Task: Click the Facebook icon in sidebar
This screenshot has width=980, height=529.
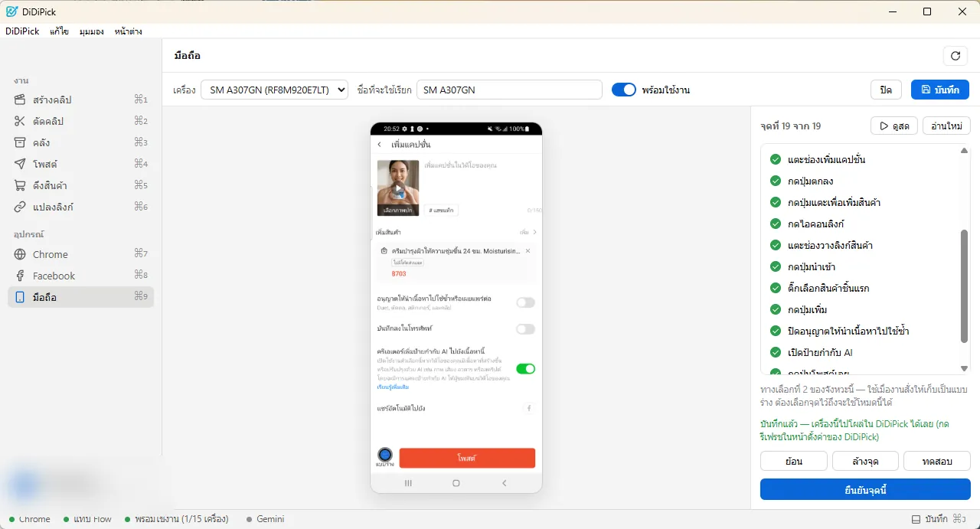Action: [20, 276]
